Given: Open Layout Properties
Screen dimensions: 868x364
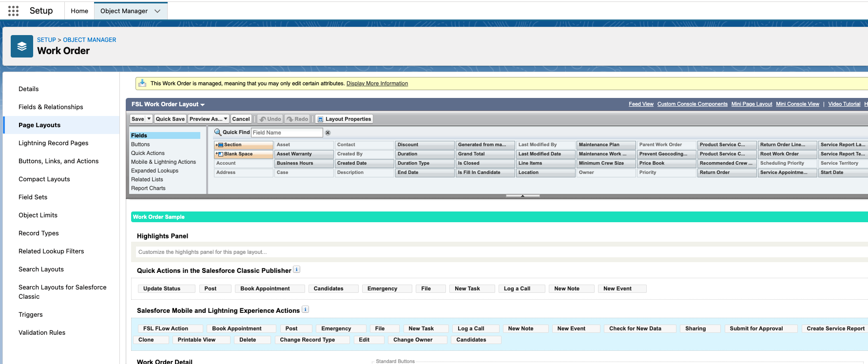Looking at the screenshot, I should pos(344,119).
